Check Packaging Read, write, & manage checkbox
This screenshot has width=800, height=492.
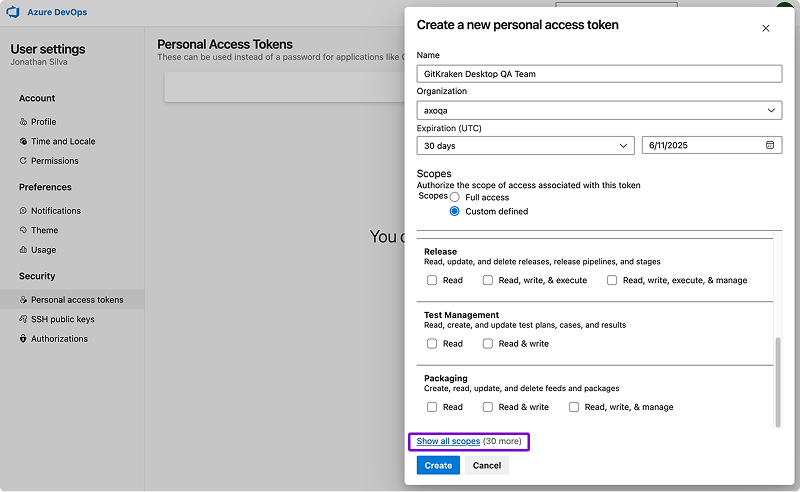pyautogui.click(x=574, y=407)
